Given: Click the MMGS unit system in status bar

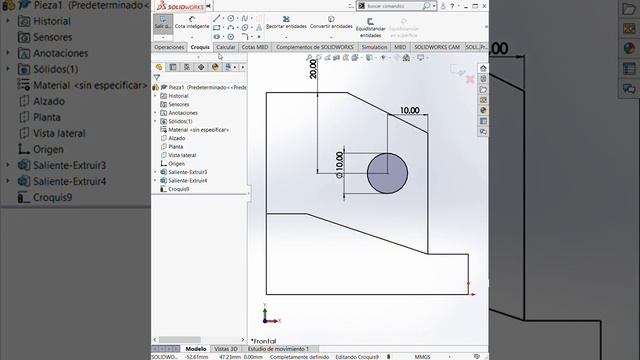Looking at the screenshot, I should [x=422, y=357].
